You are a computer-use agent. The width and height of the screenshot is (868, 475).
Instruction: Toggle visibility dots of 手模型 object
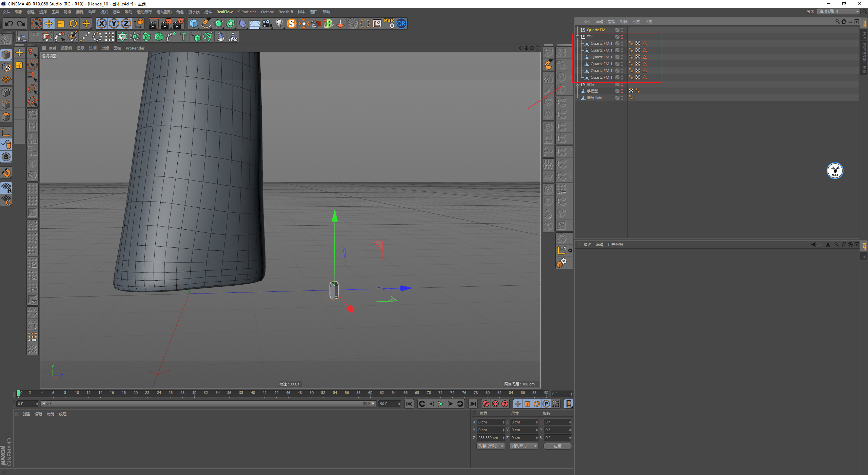622,91
